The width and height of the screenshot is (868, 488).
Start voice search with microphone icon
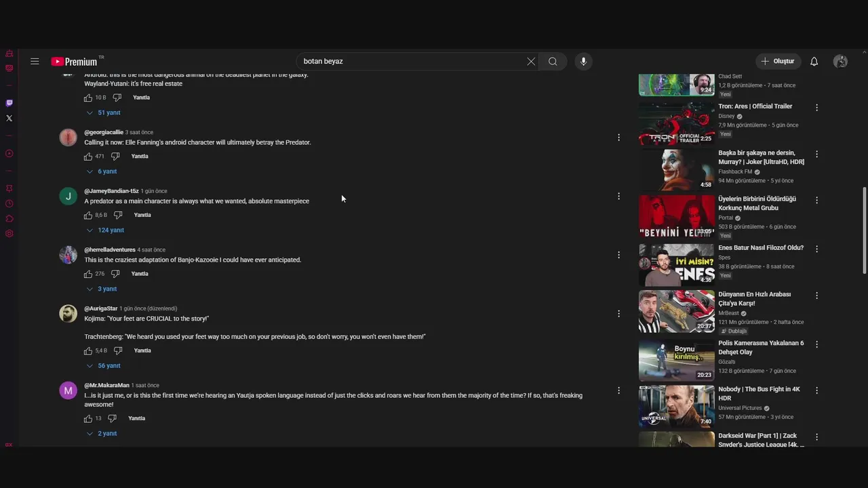click(x=583, y=62)
